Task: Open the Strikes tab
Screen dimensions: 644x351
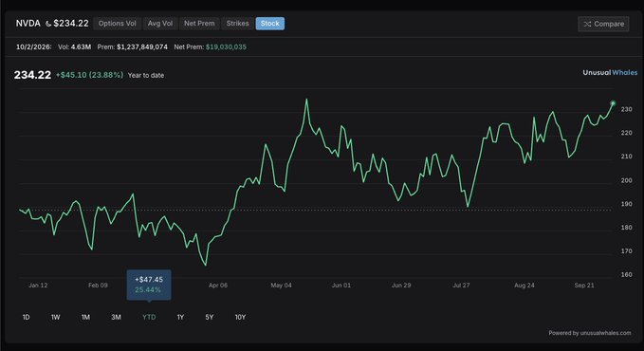Action: (x=237, y=24)
